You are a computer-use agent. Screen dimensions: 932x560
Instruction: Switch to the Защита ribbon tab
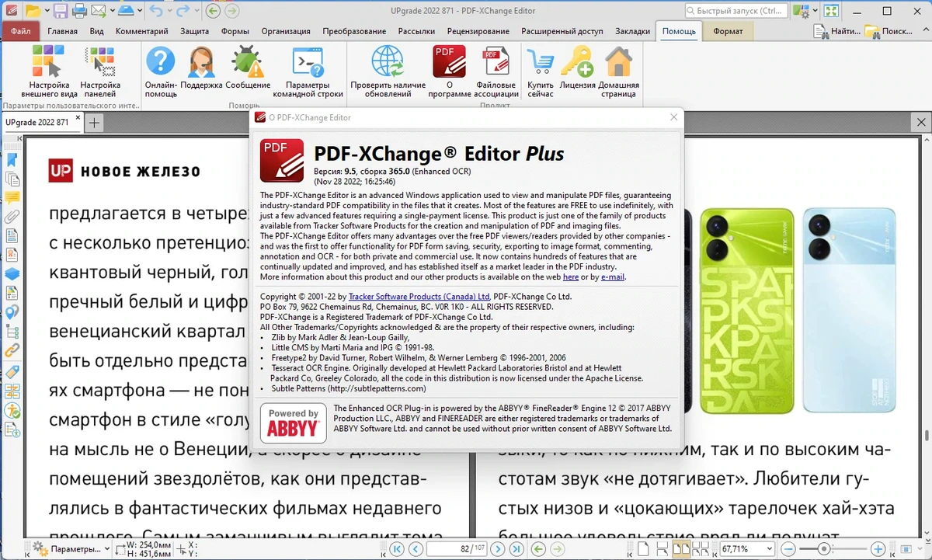coord(194,31)
